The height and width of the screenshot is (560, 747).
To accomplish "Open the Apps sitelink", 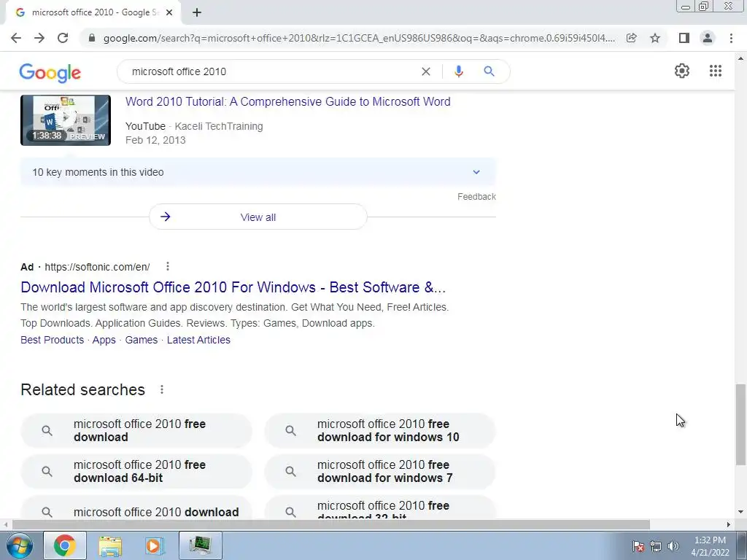I will tap(104, 340).
